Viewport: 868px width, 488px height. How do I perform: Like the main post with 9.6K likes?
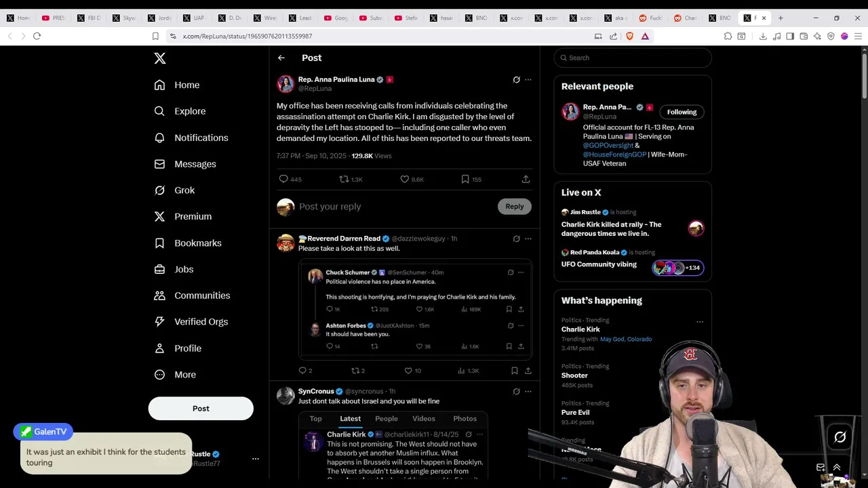coord(412,179)
